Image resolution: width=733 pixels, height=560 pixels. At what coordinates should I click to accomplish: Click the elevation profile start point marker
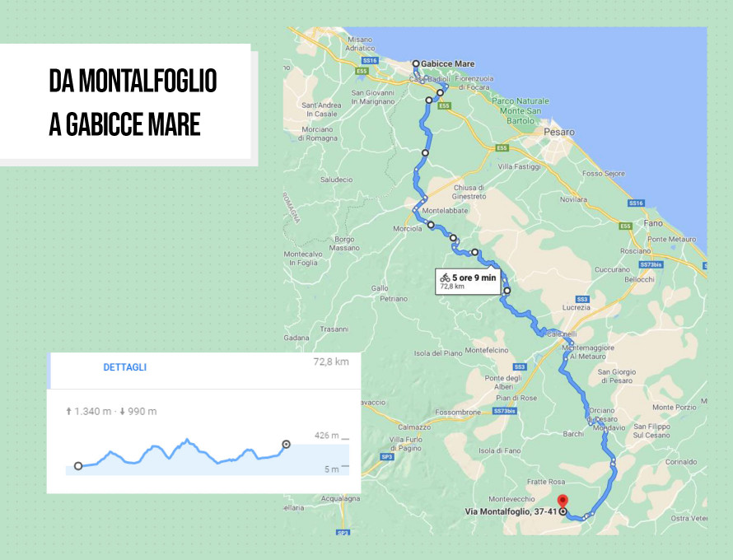(x=78, y=466)
